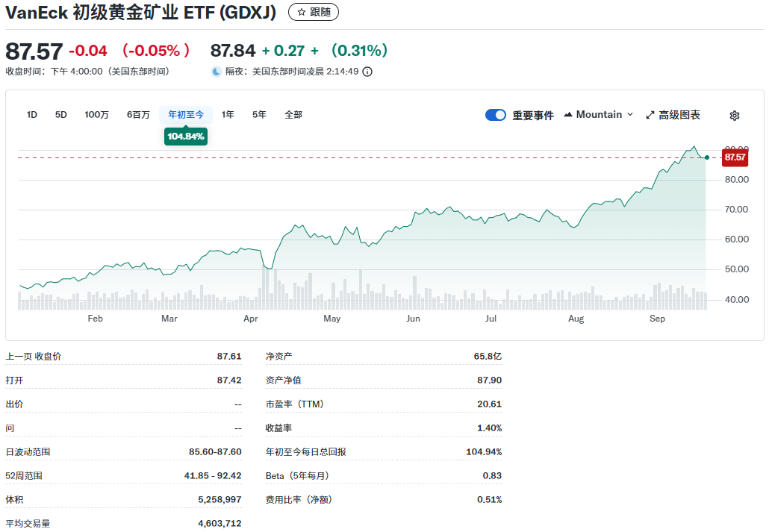Open 高级图表 advanced chart link
This screenshot has width=772, height=532.
click(x=673, y=115)
